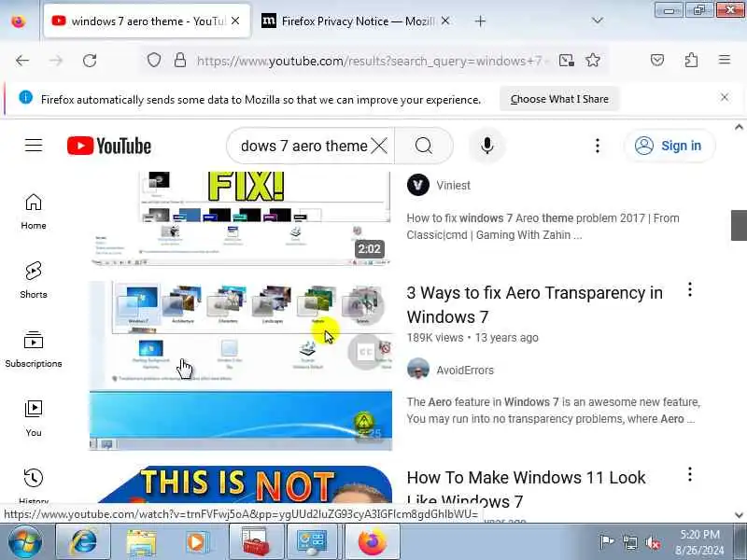
Task: Clear the YouTube search query
Action: (379, 146)
